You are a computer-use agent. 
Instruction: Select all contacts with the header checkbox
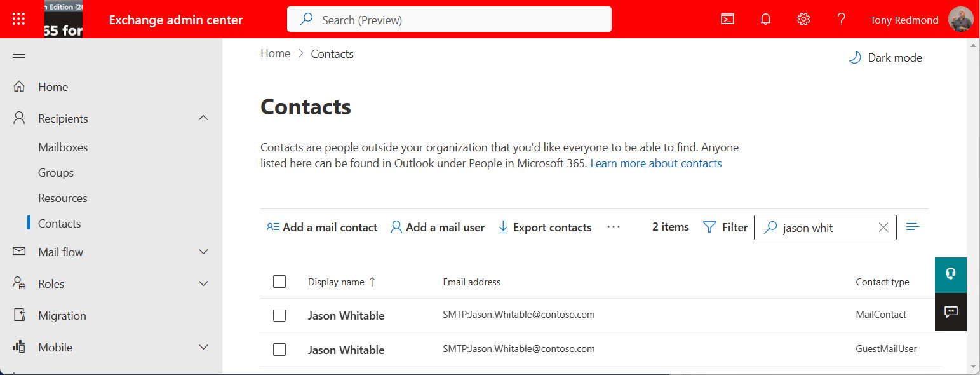[279, 282]
